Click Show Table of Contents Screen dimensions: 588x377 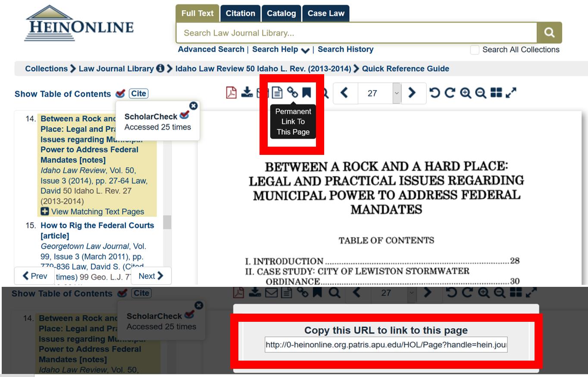(63, 94)
